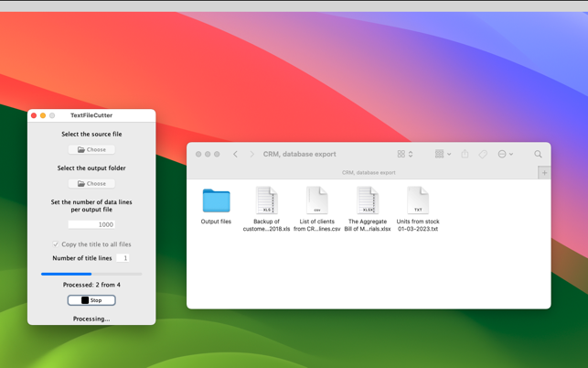
Task: Click the Processed: 2 from 4 text
Action: coord(91,285)
